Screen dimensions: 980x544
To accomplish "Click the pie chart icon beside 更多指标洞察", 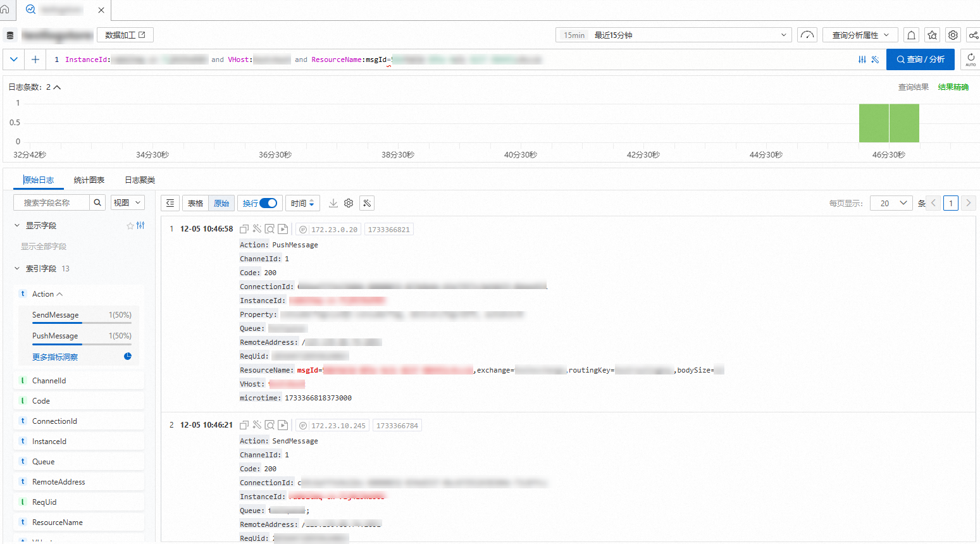I will click(x=128, y=356).
